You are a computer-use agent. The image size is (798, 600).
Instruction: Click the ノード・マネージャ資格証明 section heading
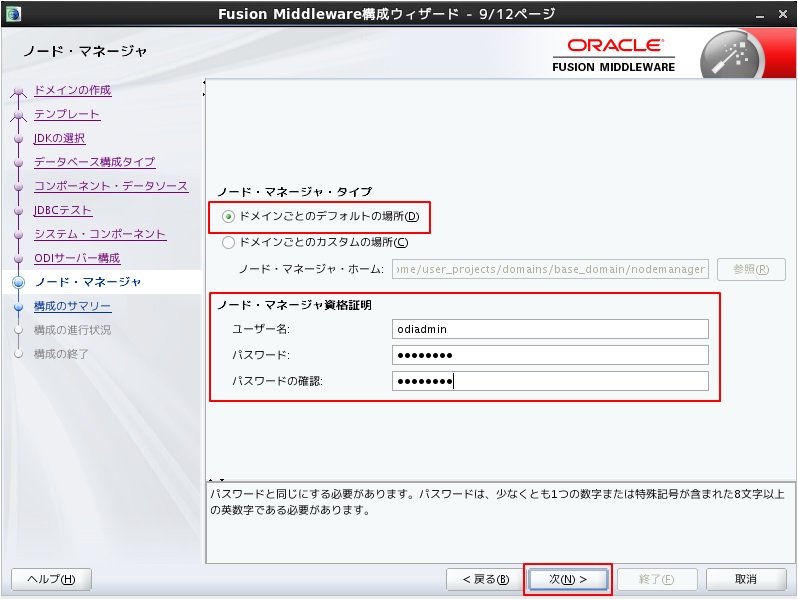pyautogui.click(x=295, y=305)
